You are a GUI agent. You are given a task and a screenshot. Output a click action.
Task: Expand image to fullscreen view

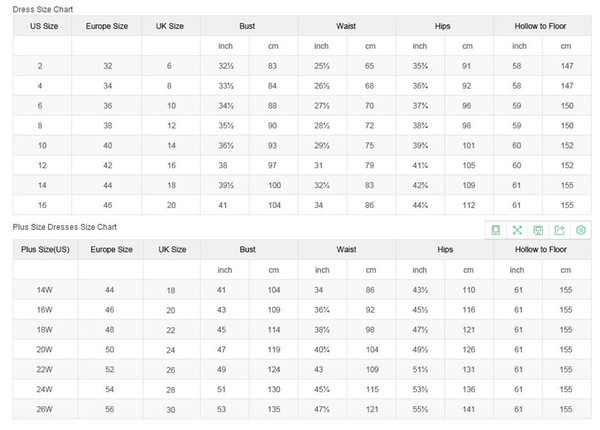pyautogui.click(x=517, y=231)
